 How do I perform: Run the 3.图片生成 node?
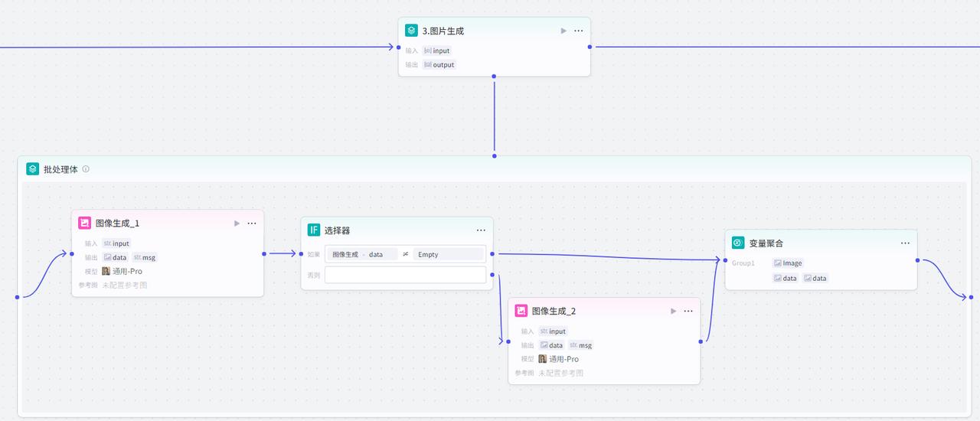pos(563,31)
